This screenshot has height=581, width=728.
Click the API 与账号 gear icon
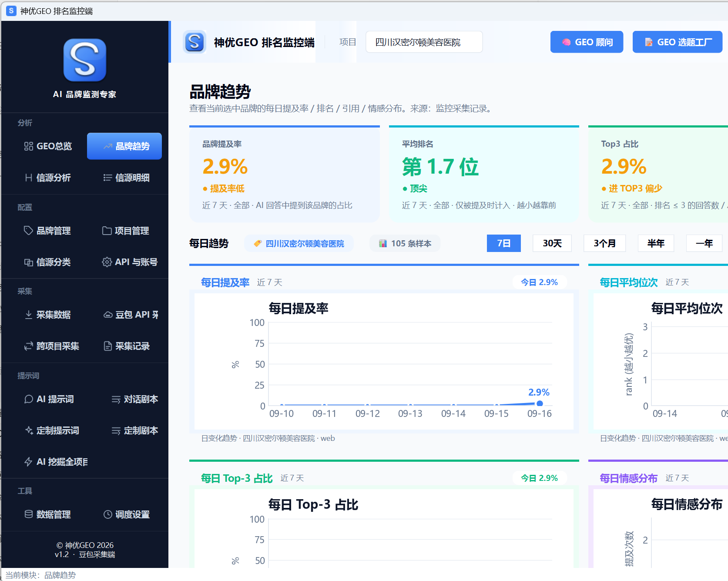click(107, 262)
